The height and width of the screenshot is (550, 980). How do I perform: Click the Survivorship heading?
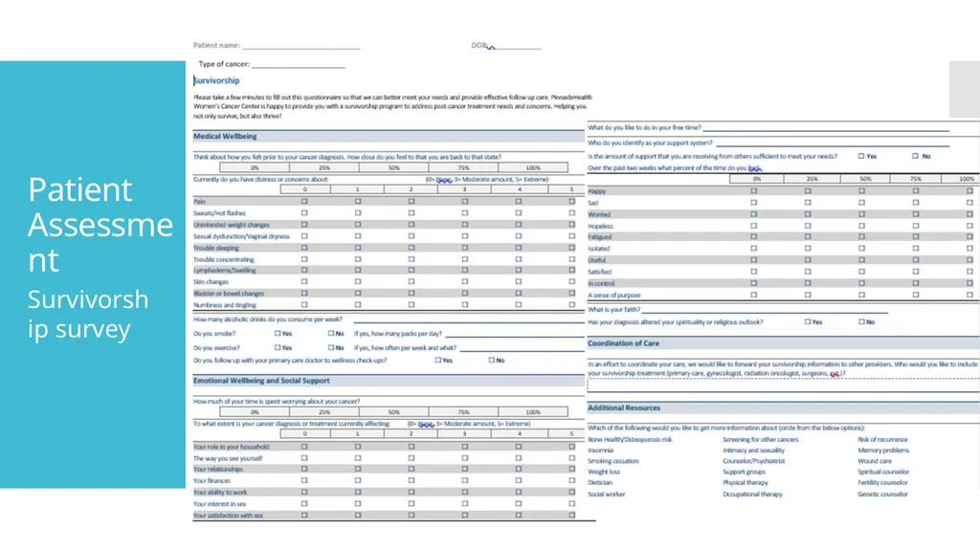[x=216, y=80]
